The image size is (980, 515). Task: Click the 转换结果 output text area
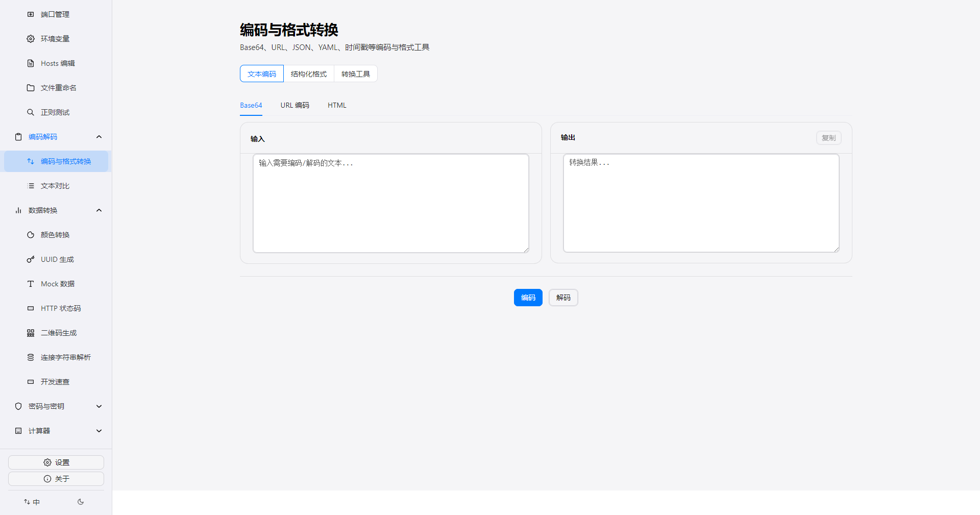[x=701, y=203]
